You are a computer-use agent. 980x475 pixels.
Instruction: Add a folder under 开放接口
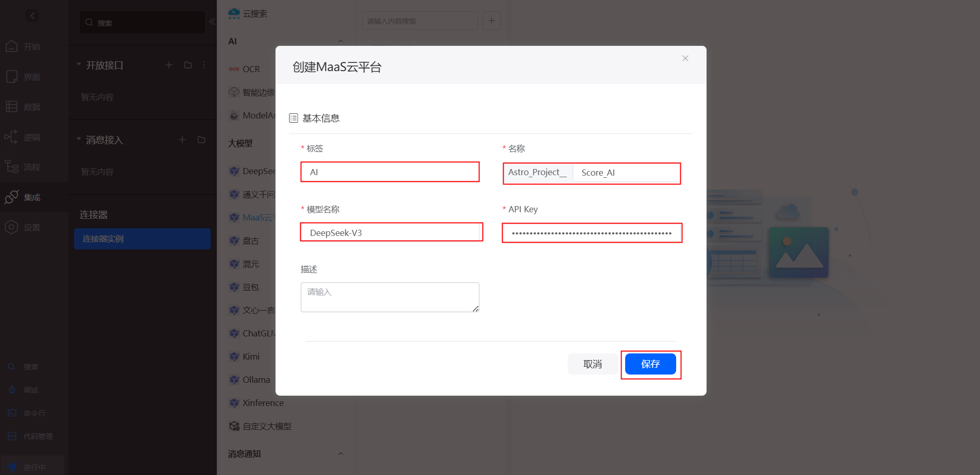click(188, 65)
